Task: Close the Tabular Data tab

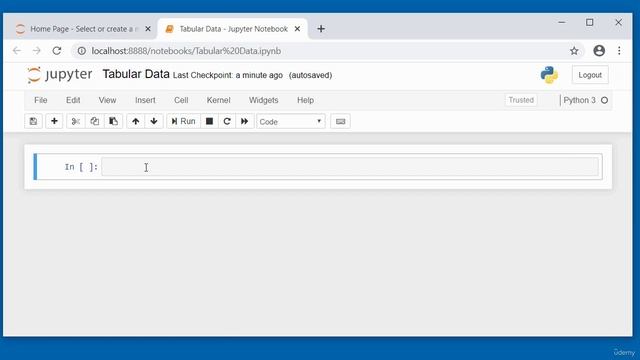Action: [298, 29]
